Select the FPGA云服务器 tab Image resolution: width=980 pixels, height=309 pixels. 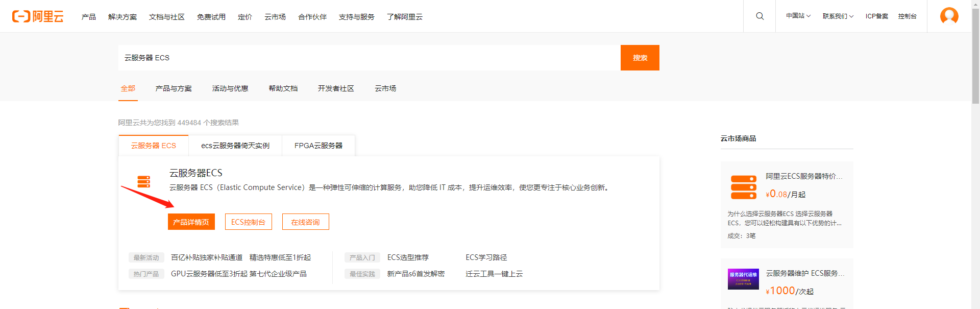(x=318, y=146)
